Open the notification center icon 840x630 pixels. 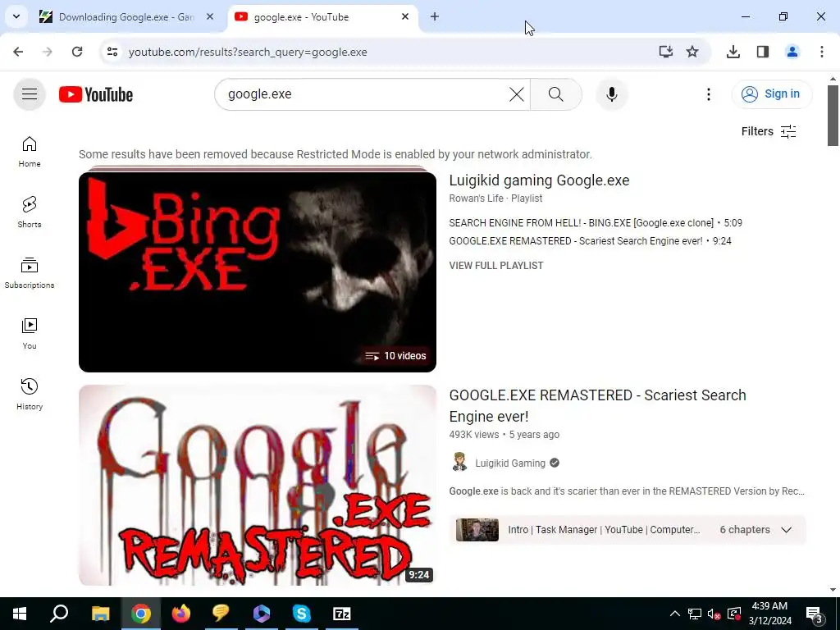click(x=814, y=614)
